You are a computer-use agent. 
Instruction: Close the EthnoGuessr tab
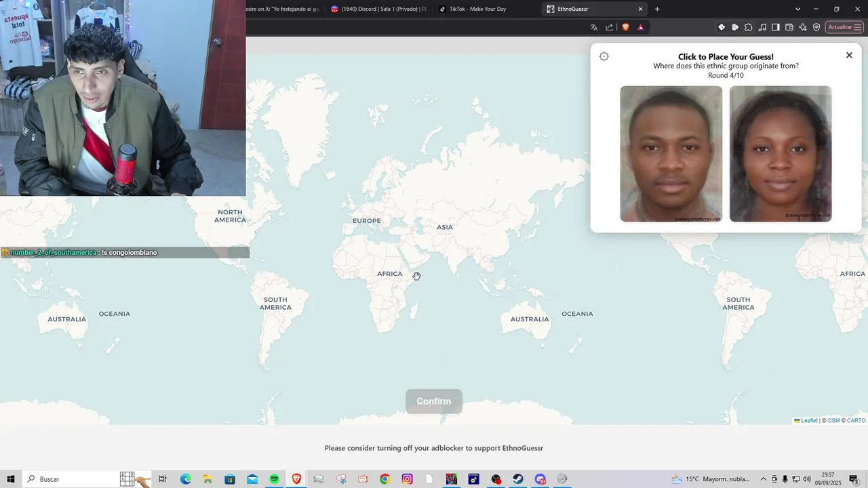pyautogui.click(x=640, y=9)
